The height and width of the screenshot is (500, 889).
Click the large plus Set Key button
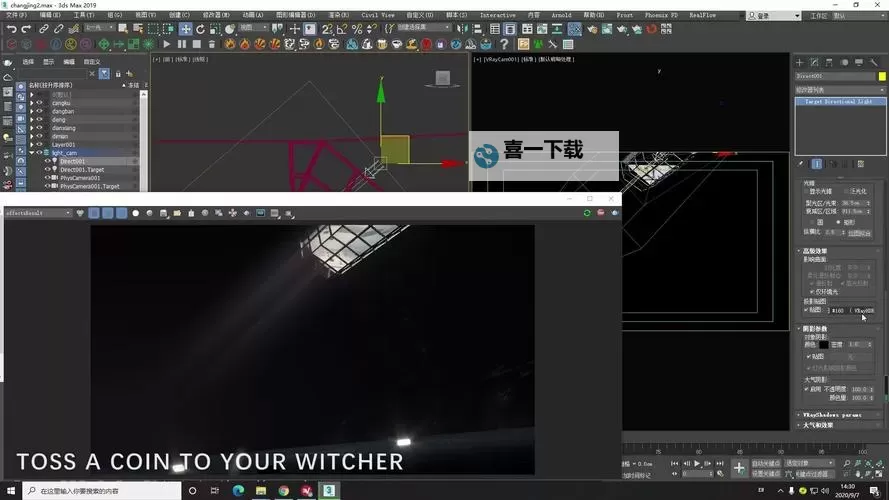tap(739, 467)
